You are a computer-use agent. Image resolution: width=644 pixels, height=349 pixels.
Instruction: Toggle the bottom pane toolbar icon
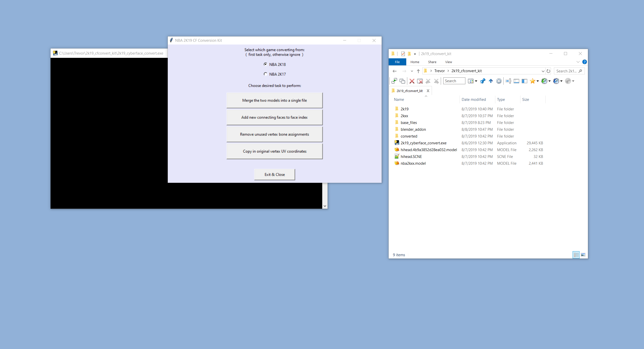point(516,81)
